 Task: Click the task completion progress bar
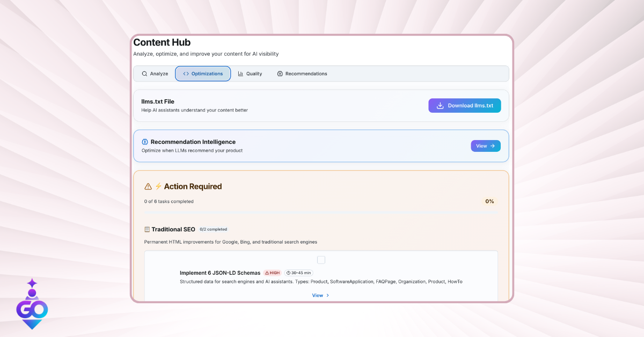click(320, 213)
